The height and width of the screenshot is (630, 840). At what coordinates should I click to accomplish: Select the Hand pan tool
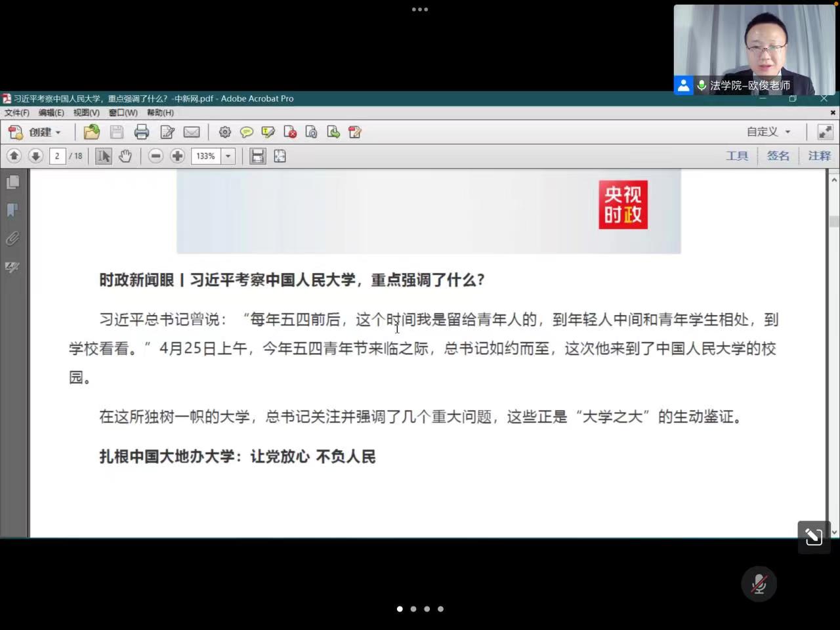click(x=125, y=156)
